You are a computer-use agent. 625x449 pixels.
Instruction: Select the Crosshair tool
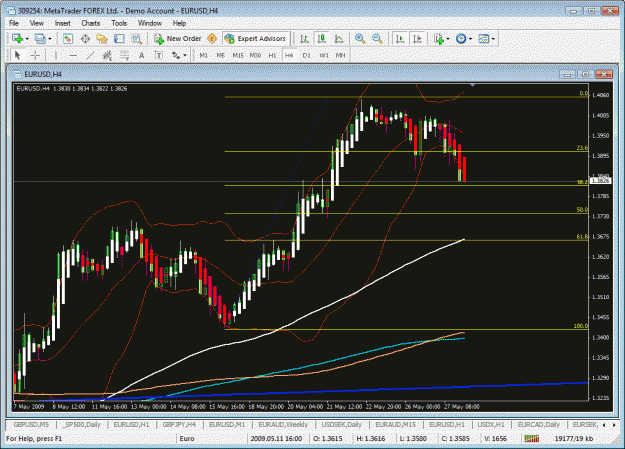coord(35,55)
